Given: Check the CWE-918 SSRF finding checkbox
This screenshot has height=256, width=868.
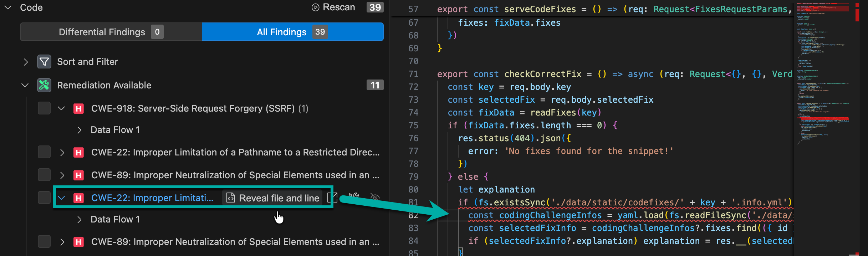Looking at the screenshot, I should click(44, 108).
